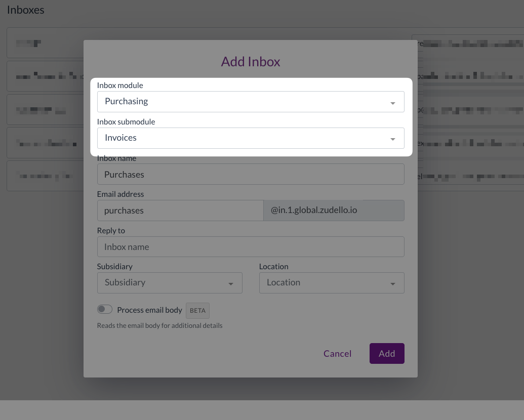
Task: Open the Inbox submodule dropdown showing Invoices
Action: (x=243, y=138)
